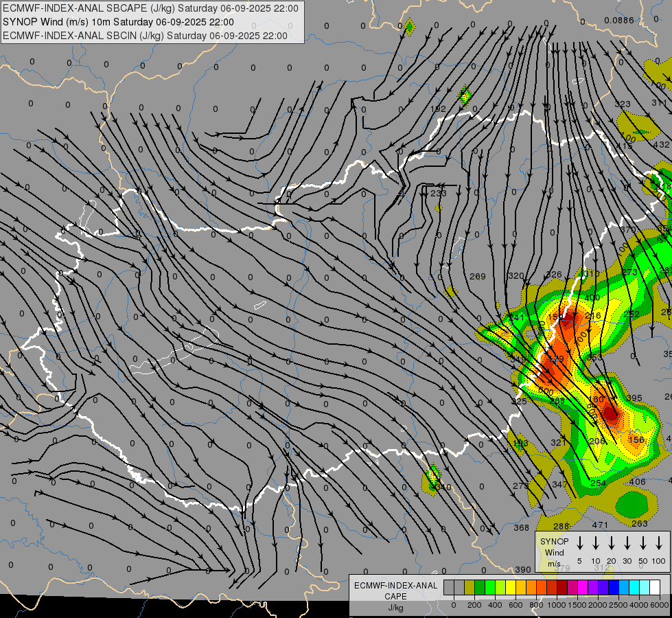
Task: Click the 193 value on the map
Action: pos(520,443)
